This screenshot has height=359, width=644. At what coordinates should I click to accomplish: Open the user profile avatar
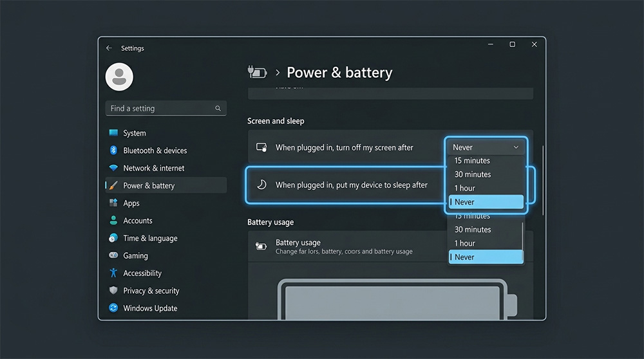point(119,77)
